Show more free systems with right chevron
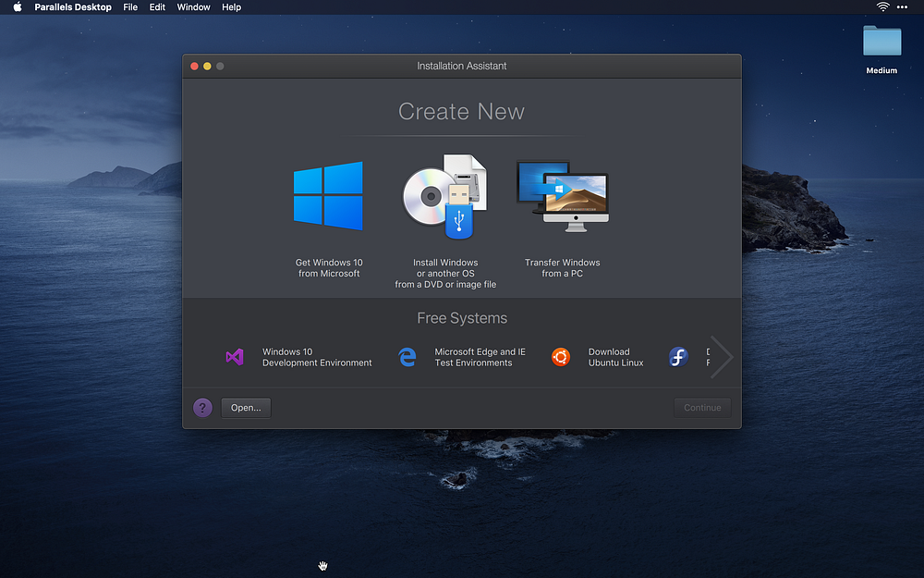The image size is (924, 578). pos(722,357)
